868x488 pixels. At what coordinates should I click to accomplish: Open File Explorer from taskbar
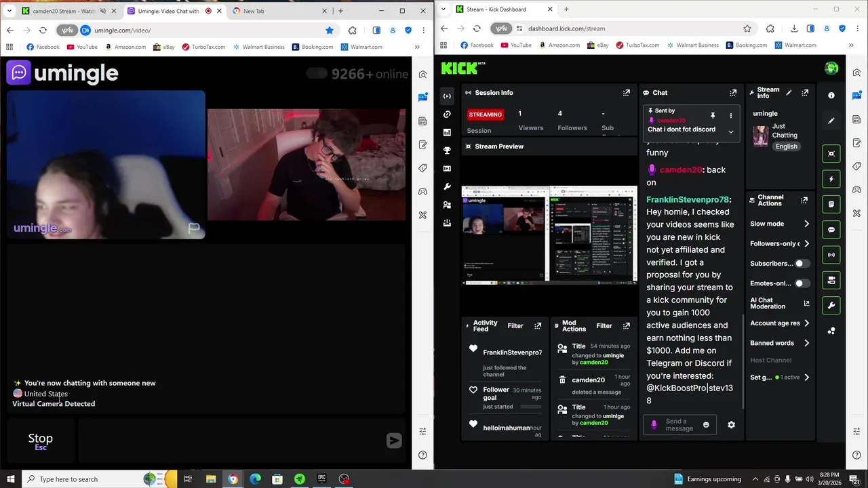(x=211, y=479)
